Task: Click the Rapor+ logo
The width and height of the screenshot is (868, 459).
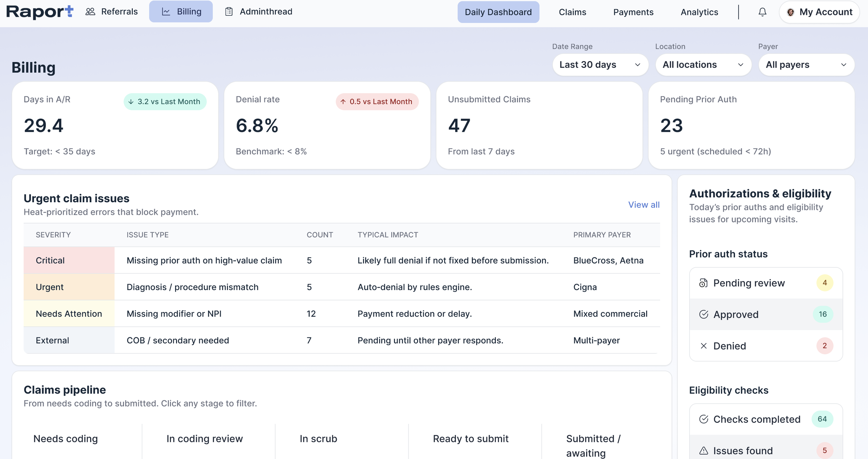Action: point(40,12)
